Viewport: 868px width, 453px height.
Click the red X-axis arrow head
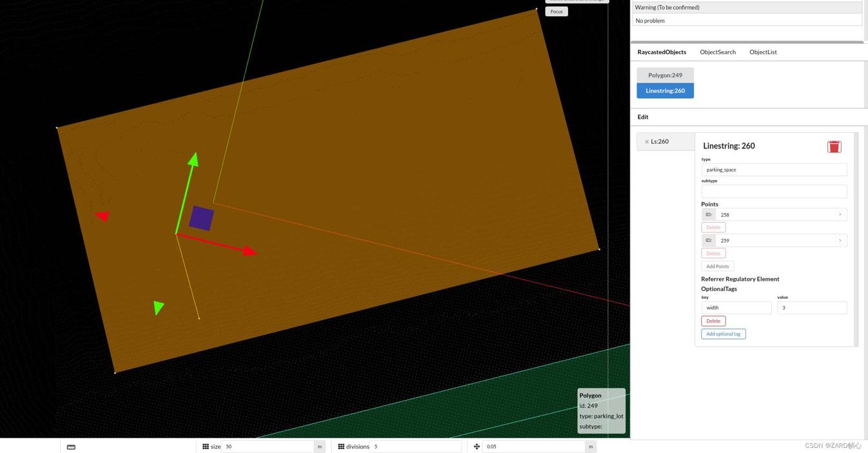pos(250,252)
